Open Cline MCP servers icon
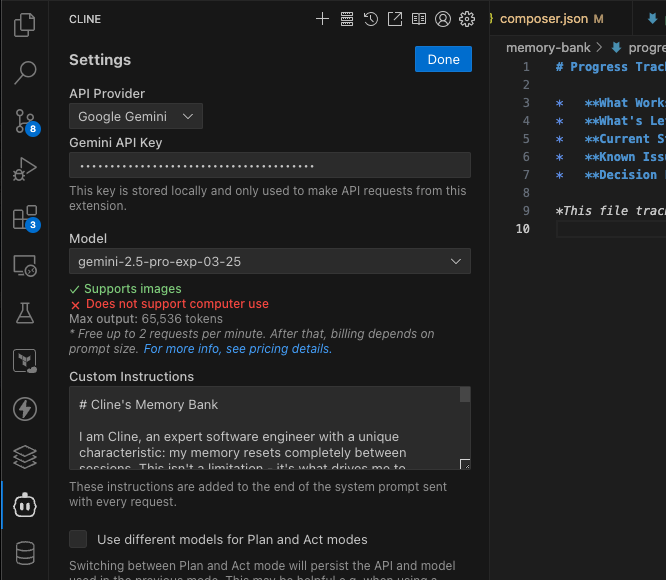666x580 pixels. click(x=347, y=19)
